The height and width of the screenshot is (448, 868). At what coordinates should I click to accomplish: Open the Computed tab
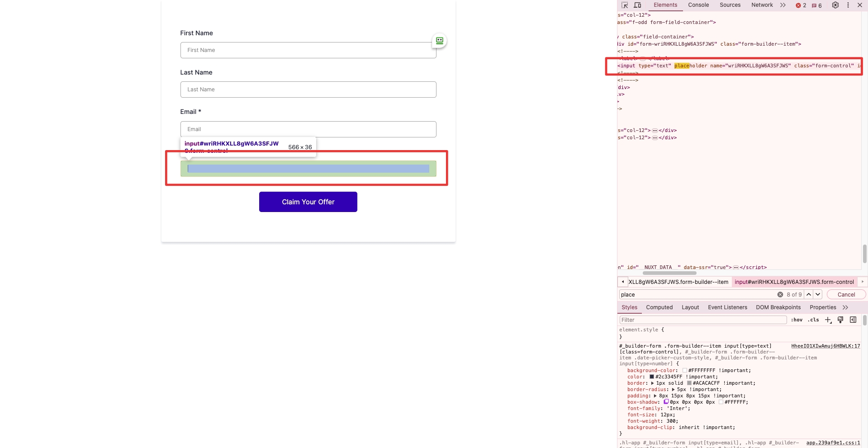tap(659, 307)
